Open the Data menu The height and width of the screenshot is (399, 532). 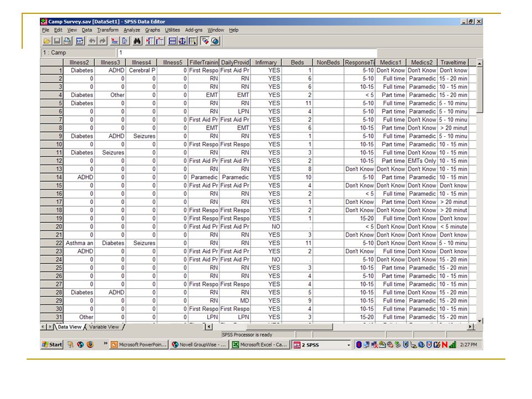point(87,30)
